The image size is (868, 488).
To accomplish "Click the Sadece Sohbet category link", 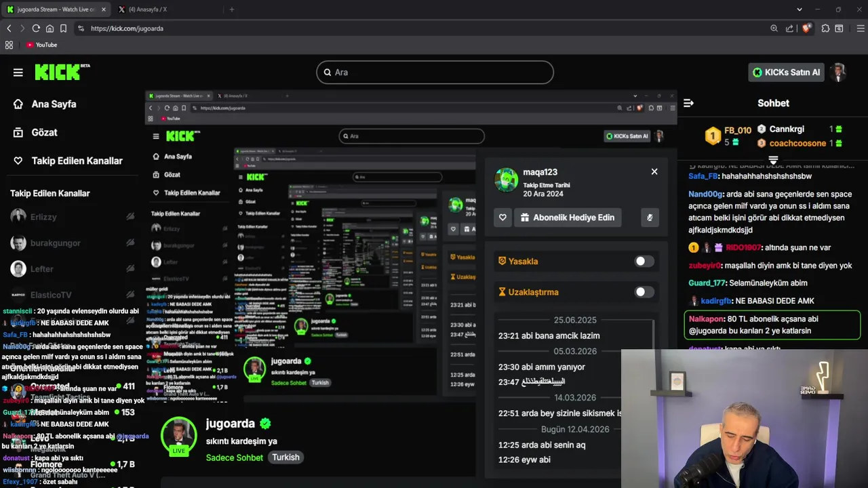I will pos(235,457).
